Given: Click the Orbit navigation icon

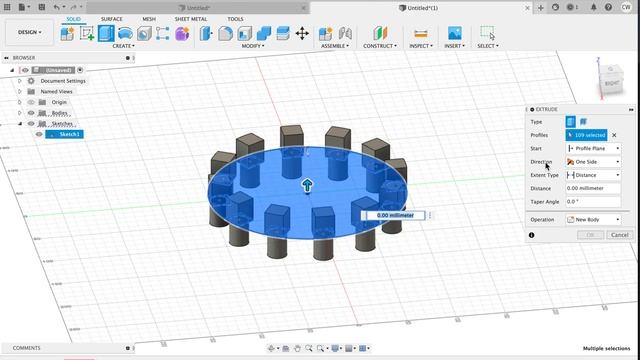Looking at the screenshot, I should click(x=271, y=348).
